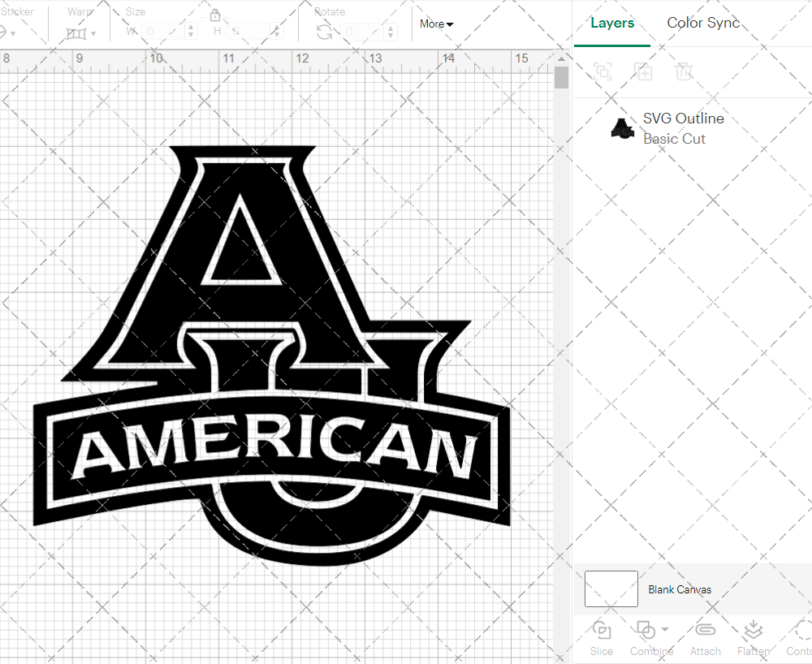Expand the More options dropdown
The image size is (812, 664).
pyautogui.click(x=436, y=24)
